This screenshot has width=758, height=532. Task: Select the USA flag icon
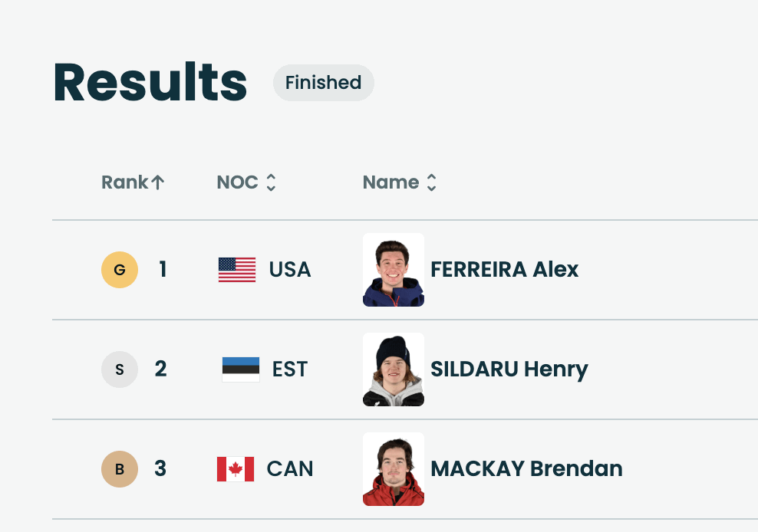236,270
